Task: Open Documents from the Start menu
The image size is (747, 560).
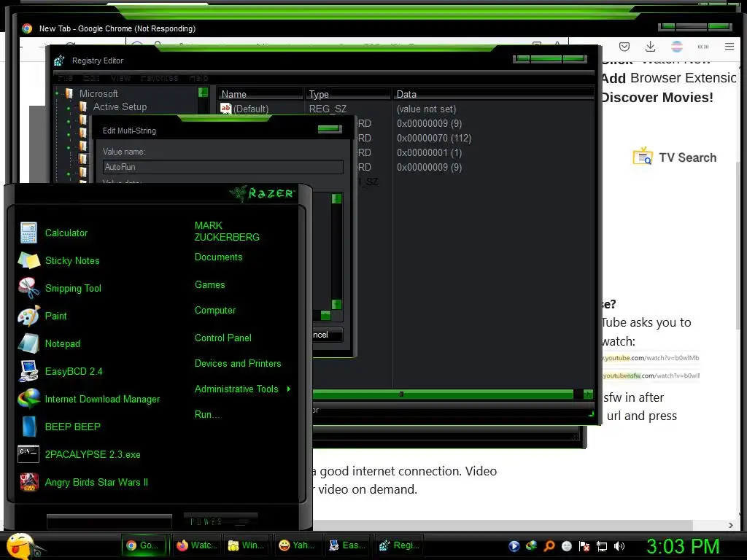Action: (219, 257)
